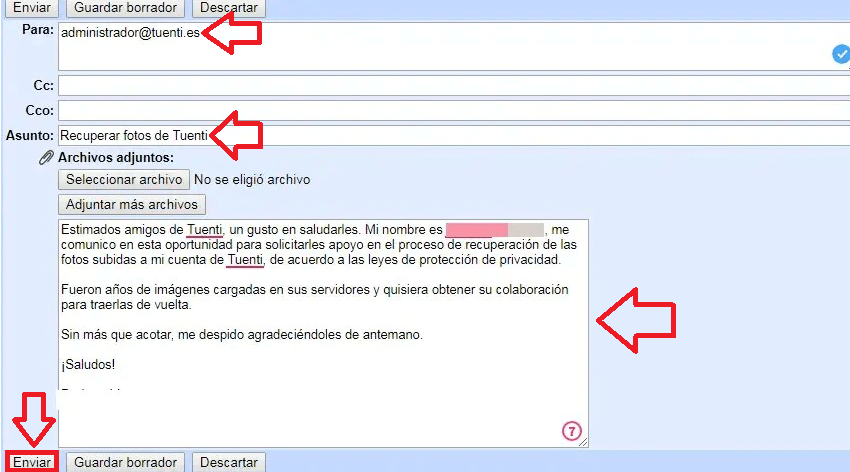850x472 pixels.
Task: Grab the message body resize handle corner
Action: click(x=583, y=443)
